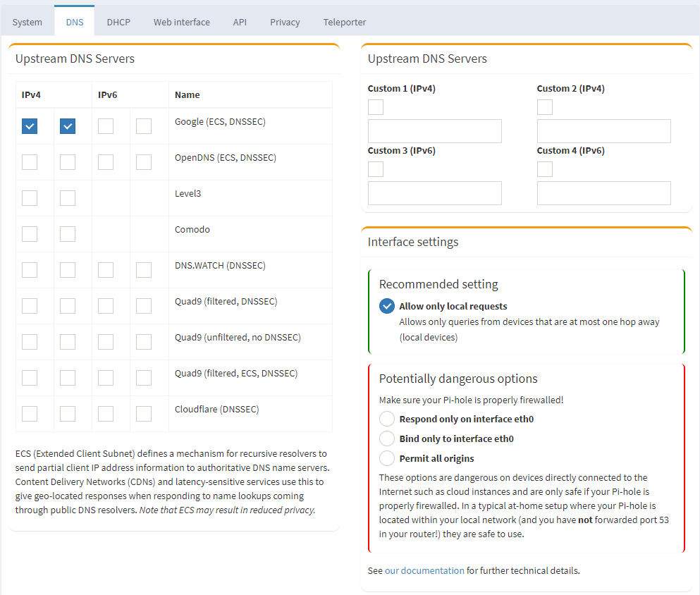The width and height of the screenshot is (700, 595).
Task: Enable Quad9 (filtered, ECS, DNSSEC) secondary IPv6
Action: pos(144,378)
